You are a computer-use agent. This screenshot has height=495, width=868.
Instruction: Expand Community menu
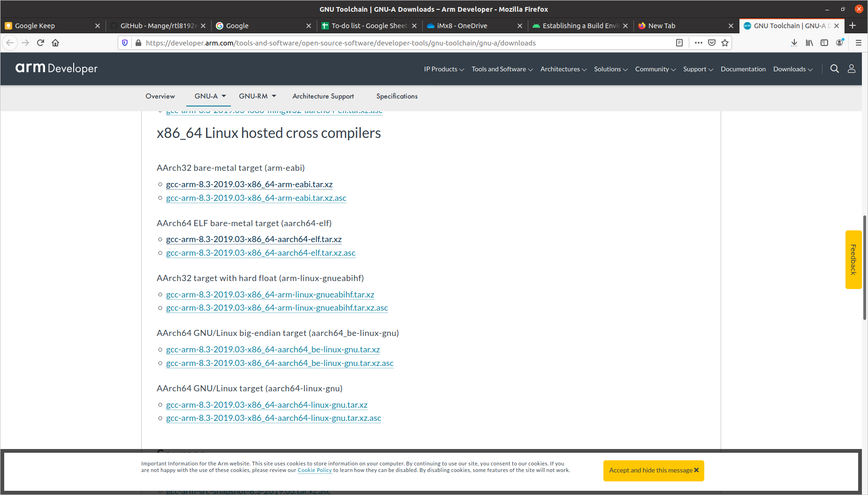(x=655, y=69)
